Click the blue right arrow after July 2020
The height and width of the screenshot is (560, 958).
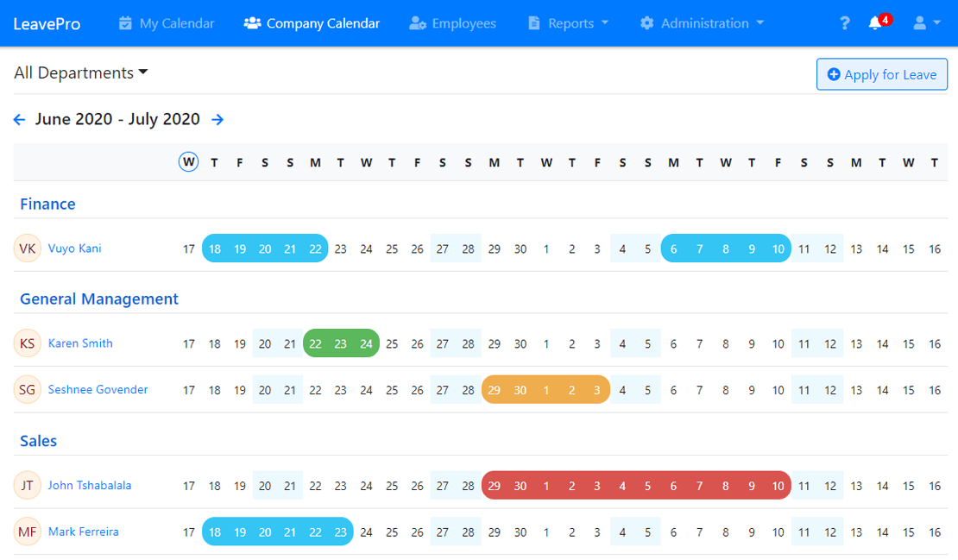[217, 119]
